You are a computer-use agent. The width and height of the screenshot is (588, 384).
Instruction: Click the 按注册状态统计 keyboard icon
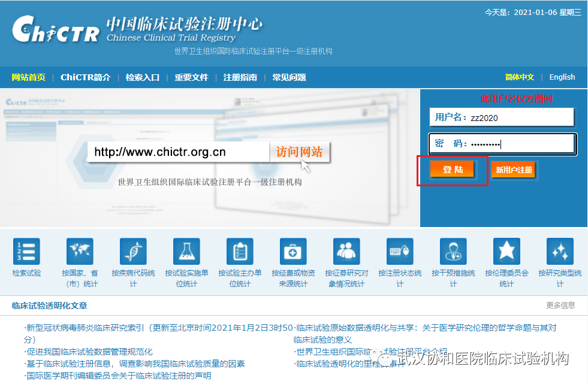(400, 252)
